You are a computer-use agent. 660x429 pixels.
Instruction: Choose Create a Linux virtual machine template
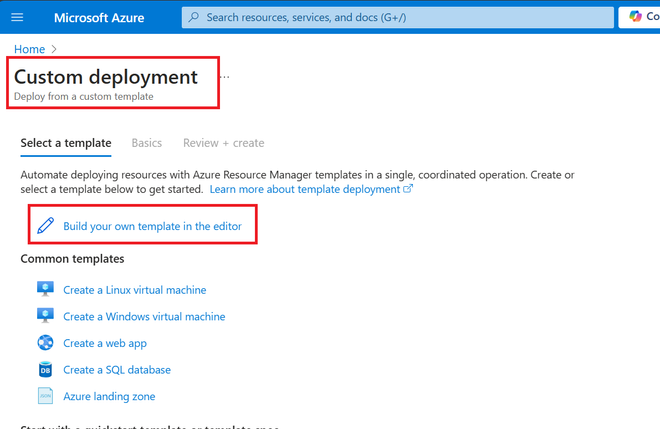pyautogui.click(x=135, y=290)
